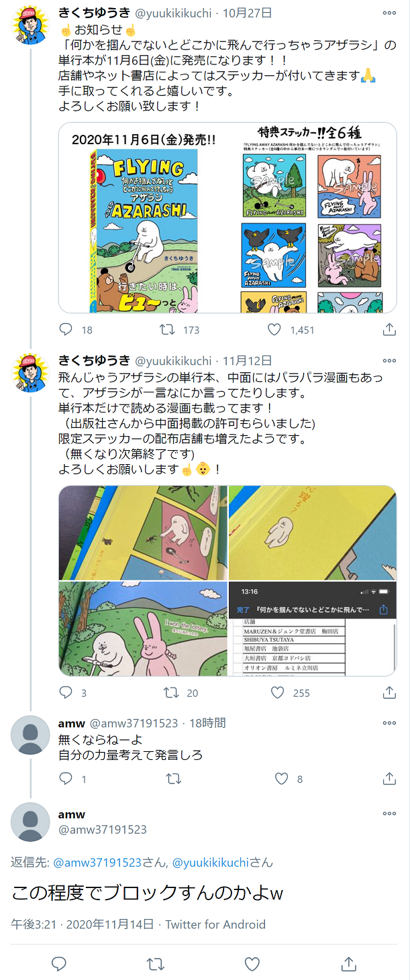Like amw's reply with 8 likes
This screenshot has width=410, height=980.
coord(282,779)
